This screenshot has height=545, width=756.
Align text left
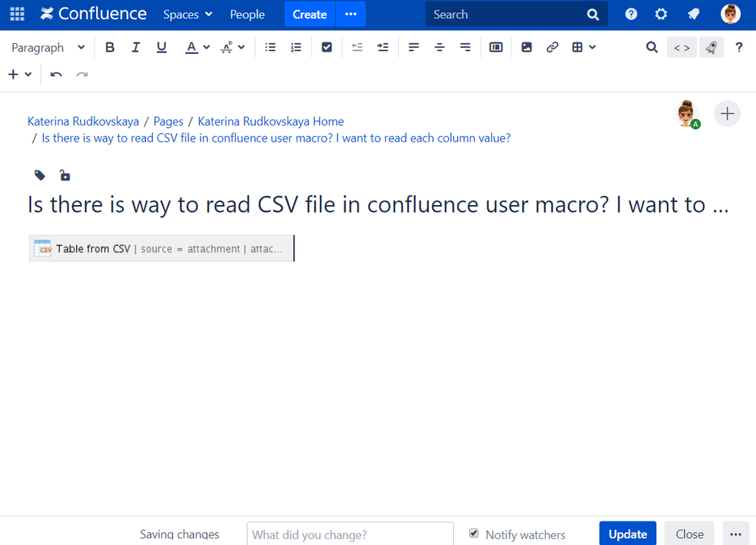(x=414, y=47)
